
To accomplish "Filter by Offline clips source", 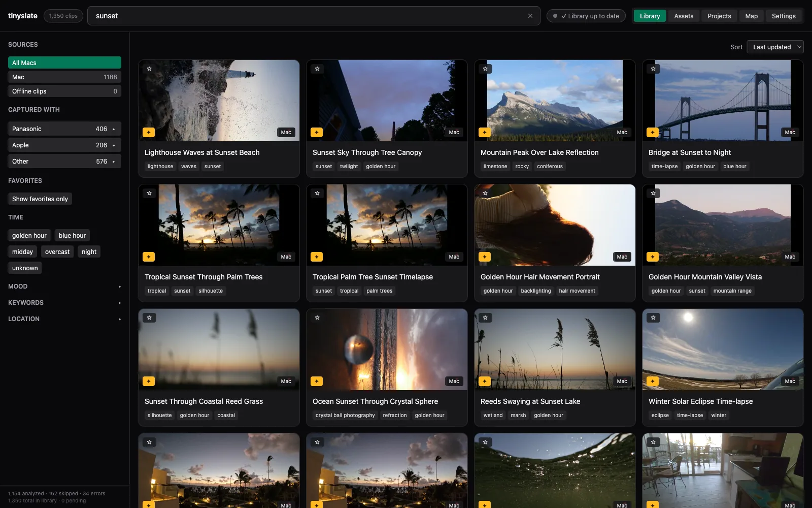I will tap(64, 91).
